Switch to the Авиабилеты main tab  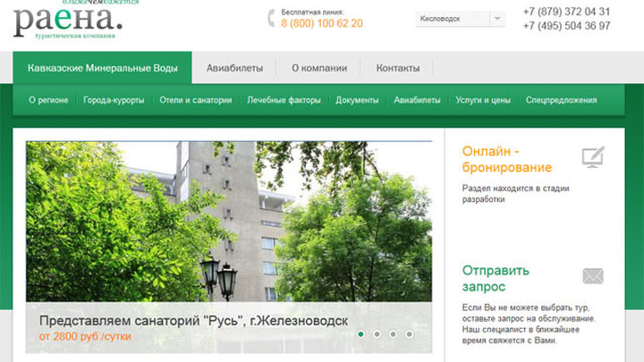tap(233, 68)
